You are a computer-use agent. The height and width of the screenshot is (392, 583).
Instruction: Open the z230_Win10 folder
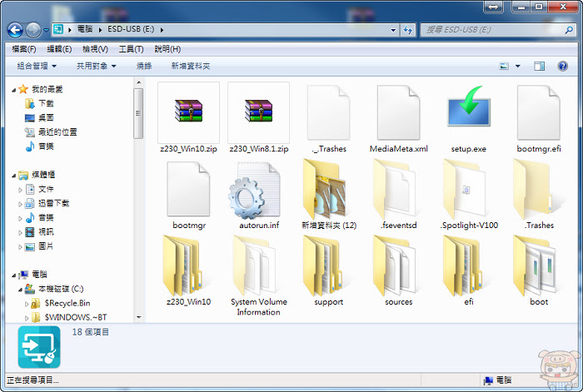coord(183,266)
